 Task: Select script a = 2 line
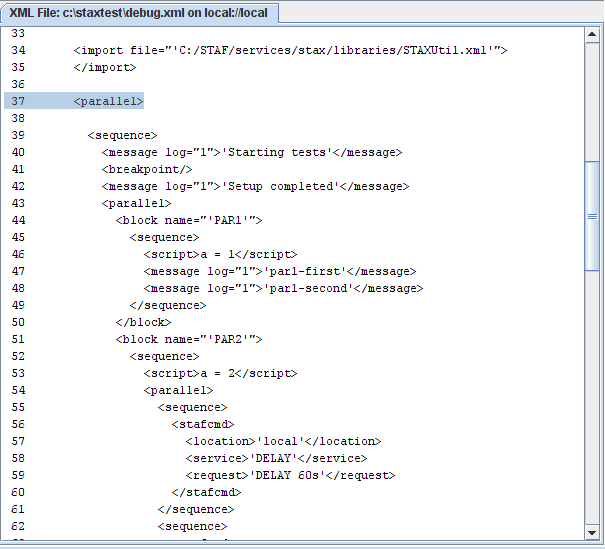[220, 373]
